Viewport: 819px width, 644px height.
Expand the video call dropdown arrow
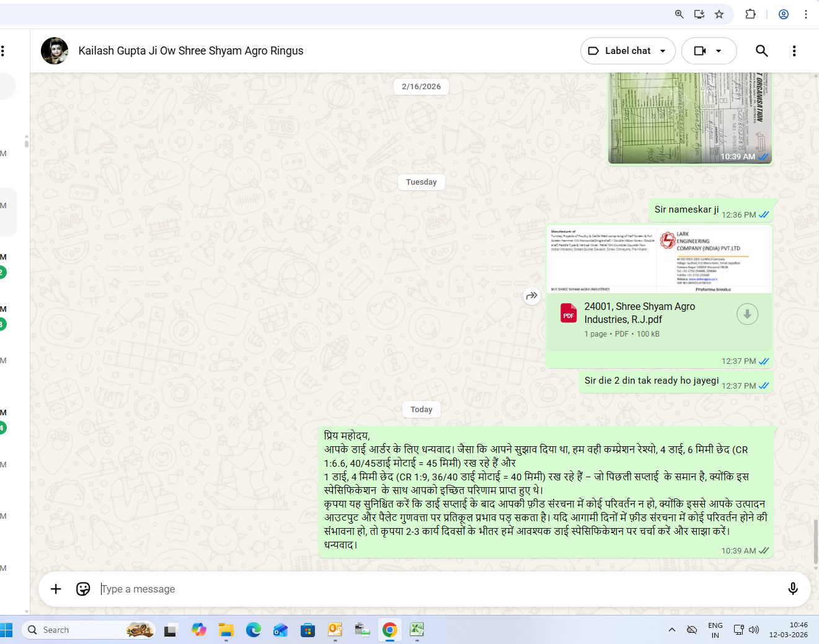tap(719, 51)
